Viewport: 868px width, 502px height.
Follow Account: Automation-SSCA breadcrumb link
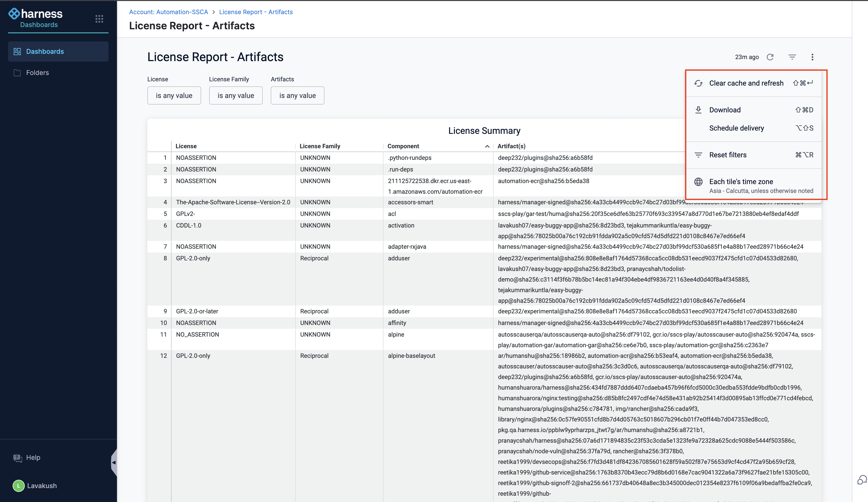[x=169, y=12]
